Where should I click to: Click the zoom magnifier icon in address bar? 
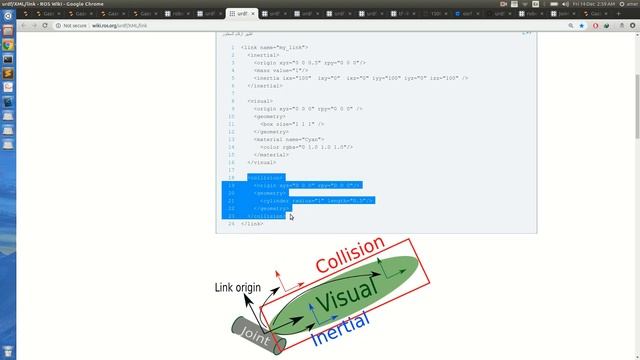(x=571, y=25)
